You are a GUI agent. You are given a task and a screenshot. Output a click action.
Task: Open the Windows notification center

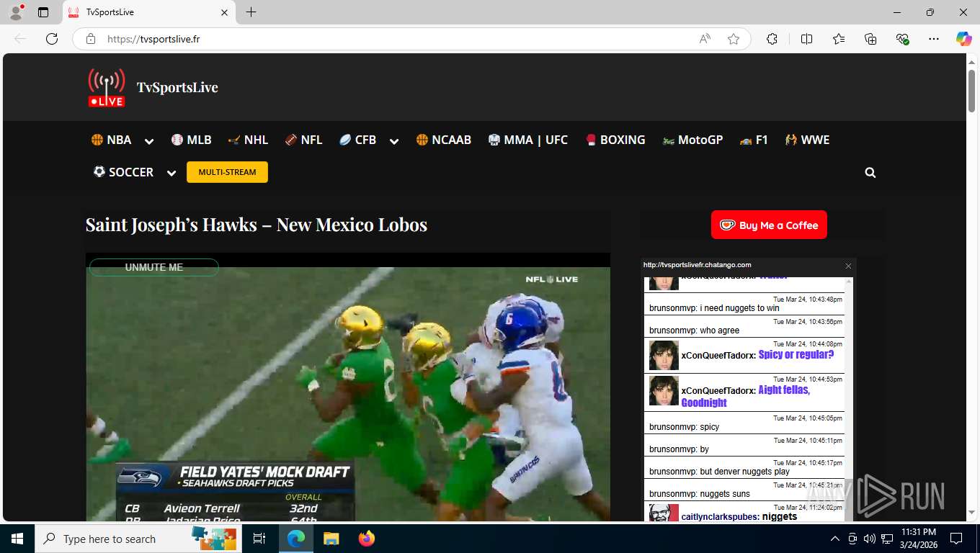[956, 539]
